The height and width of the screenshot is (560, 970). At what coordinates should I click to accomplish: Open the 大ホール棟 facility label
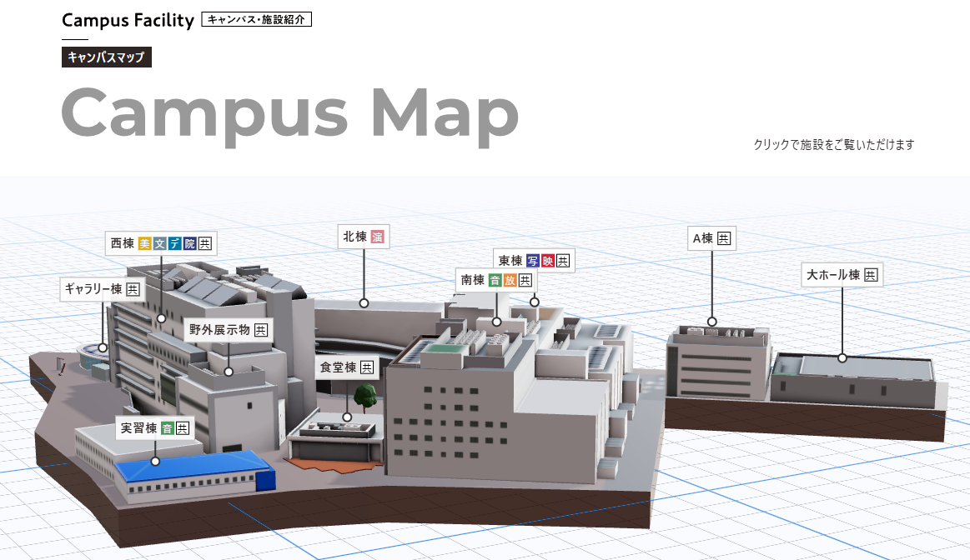click(842, 275)
